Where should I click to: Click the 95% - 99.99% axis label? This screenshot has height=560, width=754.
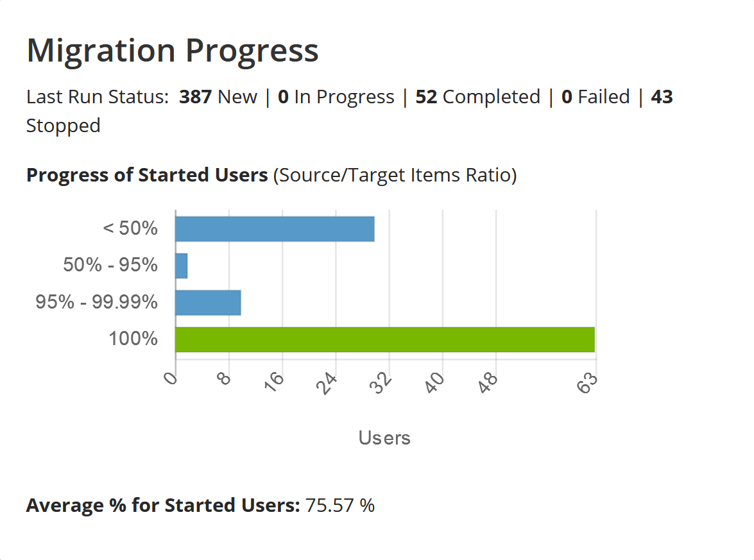pyautogui.click(x=97, y=301)
